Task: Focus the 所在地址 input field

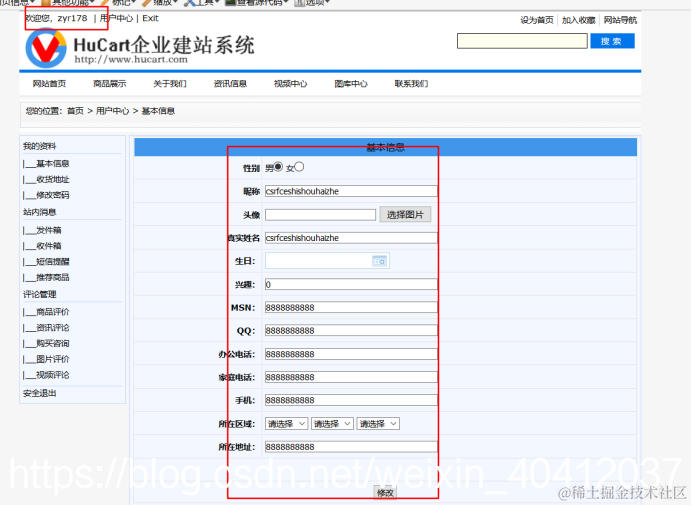Action: (351, 447)
